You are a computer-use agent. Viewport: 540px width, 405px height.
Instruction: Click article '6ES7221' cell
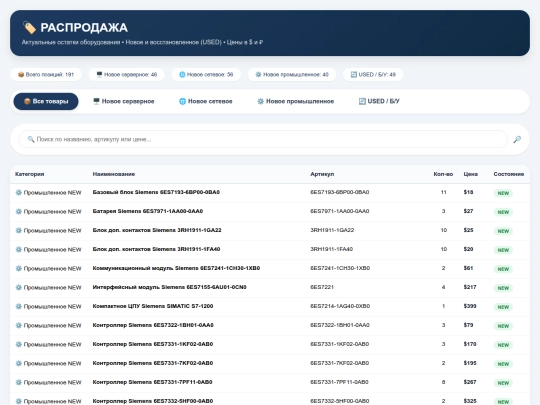pyautogui.click(x=322, y=287)
